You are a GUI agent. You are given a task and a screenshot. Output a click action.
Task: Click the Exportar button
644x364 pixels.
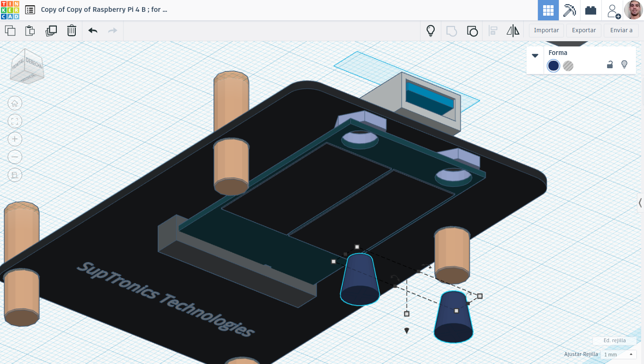584,30
